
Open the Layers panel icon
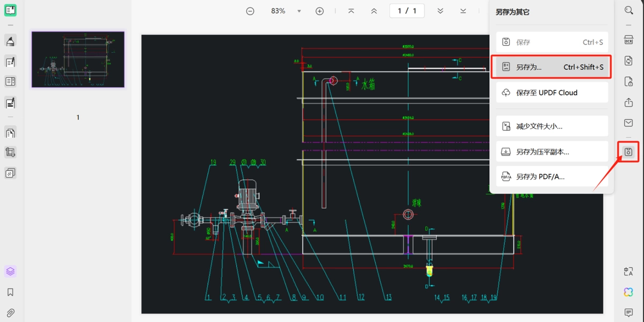10,272
